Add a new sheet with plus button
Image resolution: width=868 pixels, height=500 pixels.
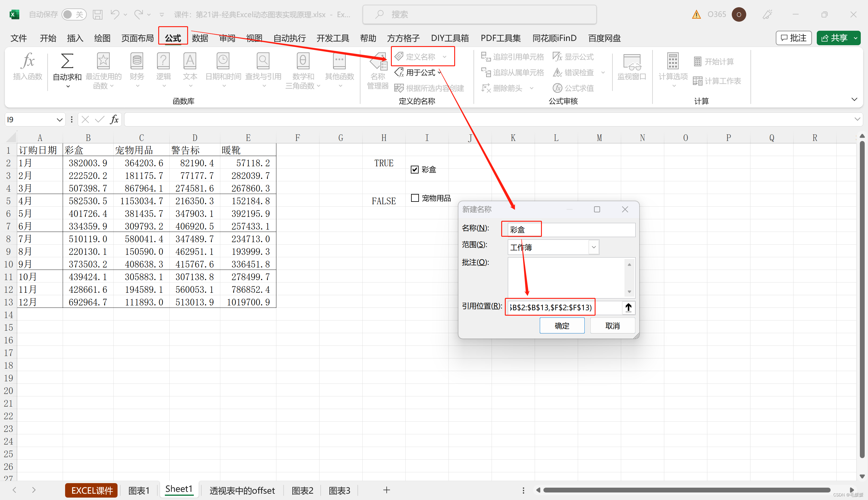click(386, 490)
